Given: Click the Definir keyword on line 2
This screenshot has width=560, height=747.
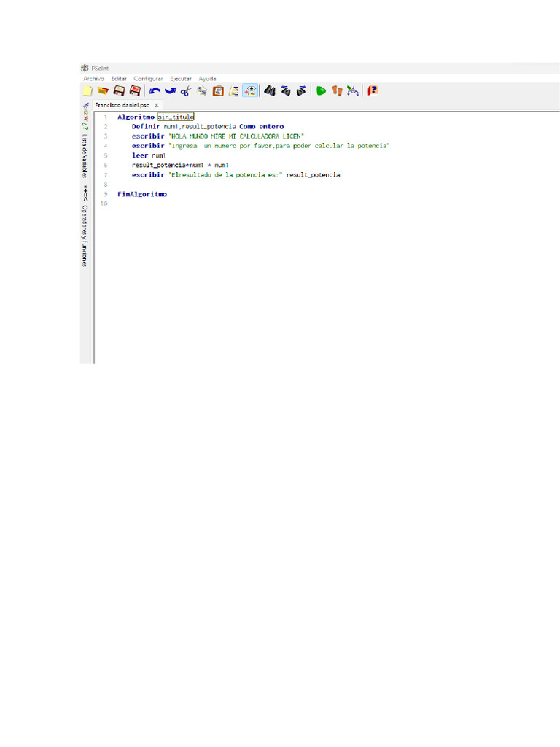Looking at the screenshot, I should (146, 127).
